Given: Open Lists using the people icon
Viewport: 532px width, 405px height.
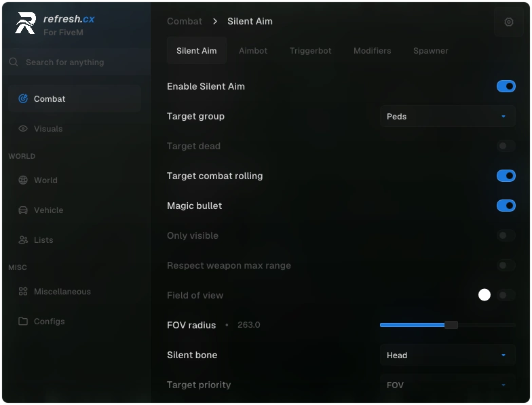Looking at the screenshot, I should (23, 240).
